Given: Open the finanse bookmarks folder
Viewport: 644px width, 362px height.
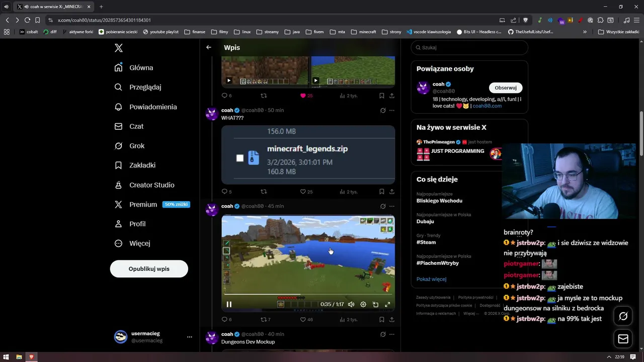Looking at the screenshot, I should click(195, 32).
